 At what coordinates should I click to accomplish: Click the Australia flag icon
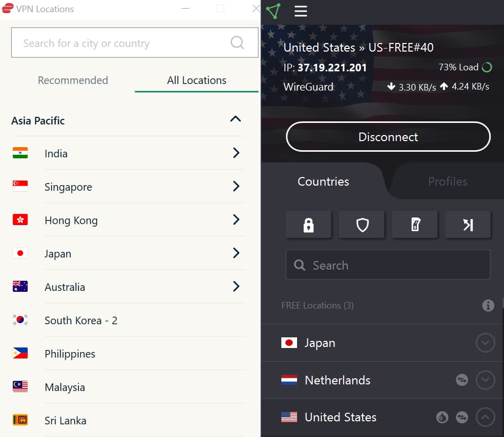pyautogui.click(x=20, y=287)
